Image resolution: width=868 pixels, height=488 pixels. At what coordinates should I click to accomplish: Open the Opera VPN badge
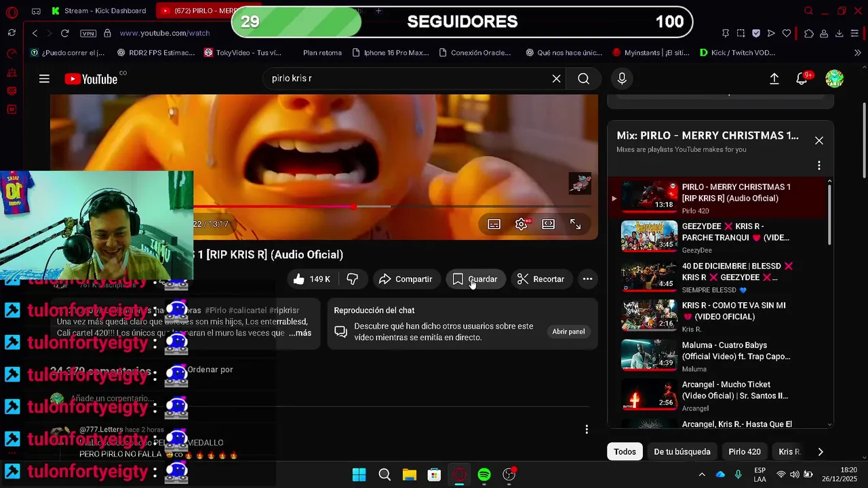tap(88, 33)
